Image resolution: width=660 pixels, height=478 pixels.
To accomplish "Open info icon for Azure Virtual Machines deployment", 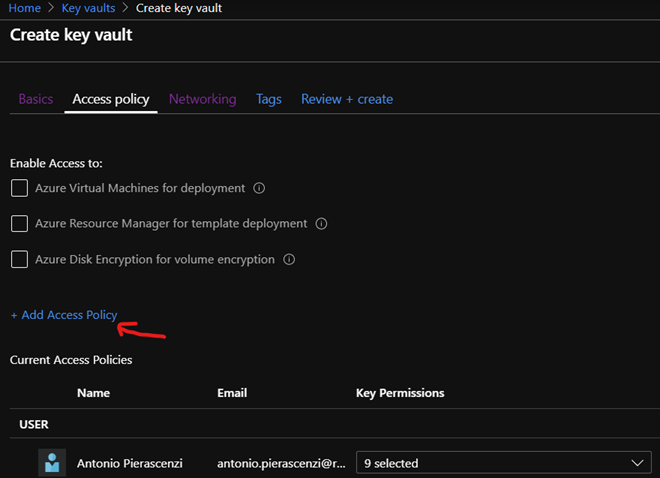I will click(259, 188).
